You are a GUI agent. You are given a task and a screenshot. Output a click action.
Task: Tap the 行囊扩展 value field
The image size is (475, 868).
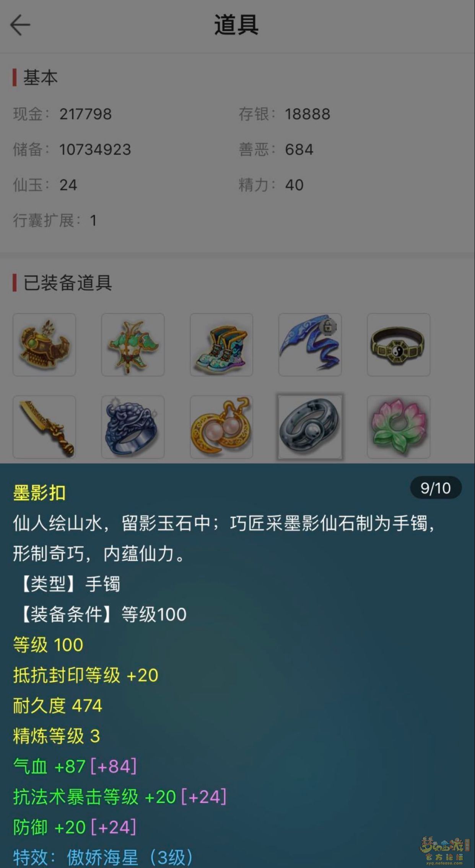click(x=55, y=220)
